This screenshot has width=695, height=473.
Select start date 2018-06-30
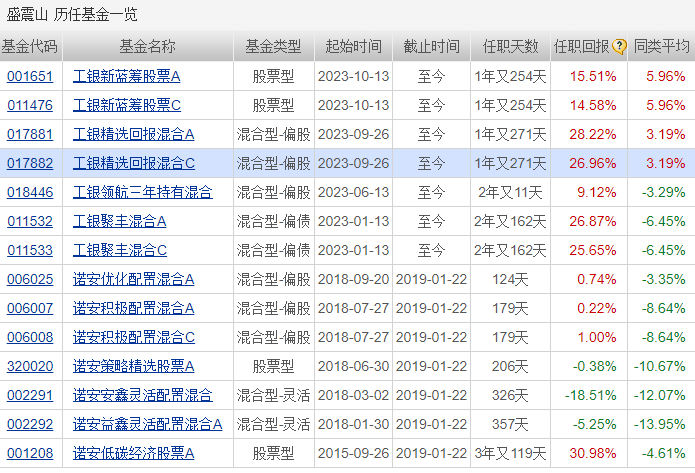(353, 366)
